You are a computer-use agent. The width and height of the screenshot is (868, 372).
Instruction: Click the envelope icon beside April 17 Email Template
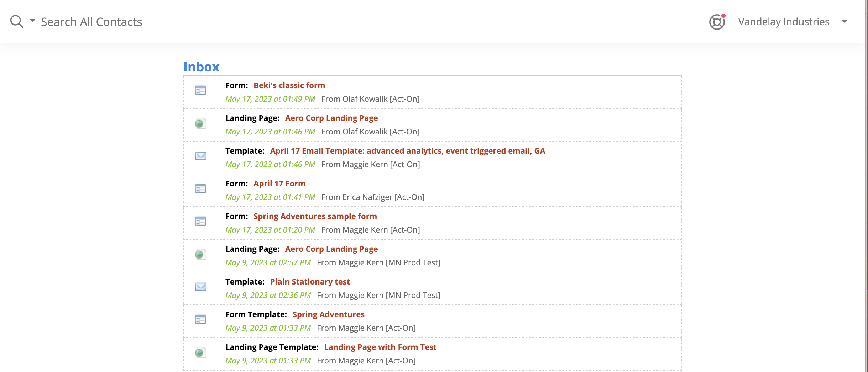200,156
